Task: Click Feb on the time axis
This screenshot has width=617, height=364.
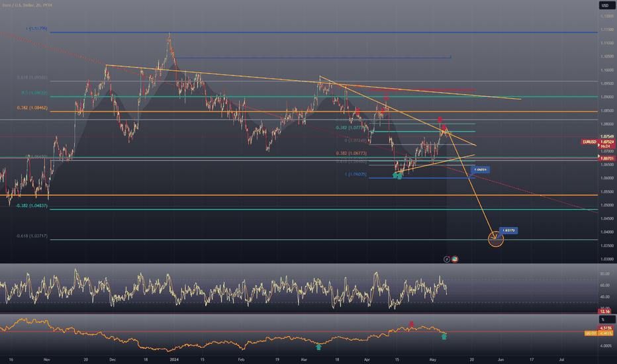Action: point(241,359)
